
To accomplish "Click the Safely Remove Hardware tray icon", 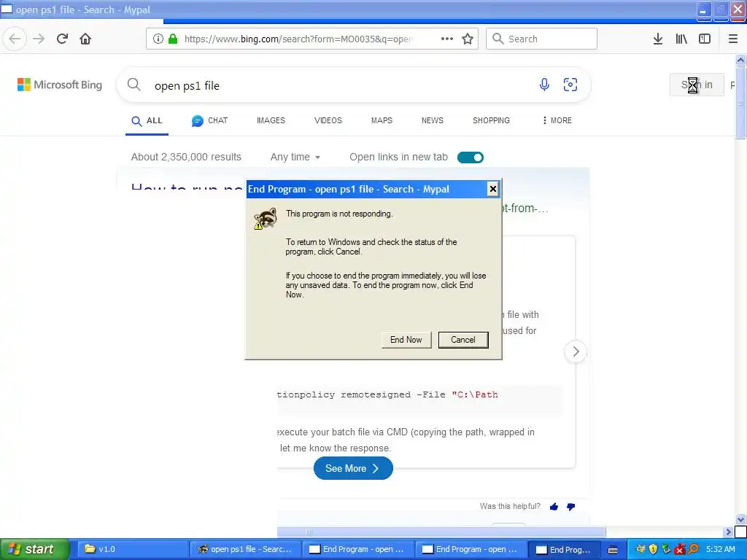I will [666, 549].
